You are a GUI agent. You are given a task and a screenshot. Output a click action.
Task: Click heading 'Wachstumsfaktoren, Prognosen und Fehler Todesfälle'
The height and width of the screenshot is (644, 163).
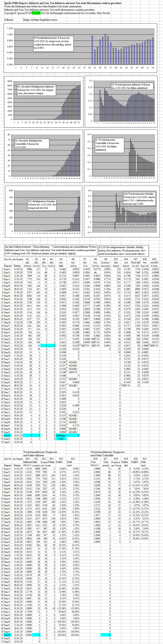(108, 453)
